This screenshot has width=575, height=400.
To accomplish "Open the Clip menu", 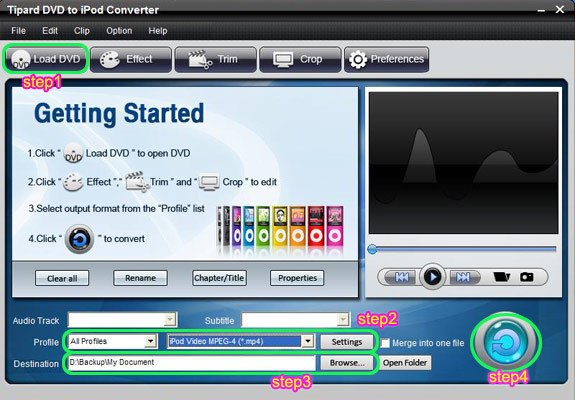I will click(81, 31).
